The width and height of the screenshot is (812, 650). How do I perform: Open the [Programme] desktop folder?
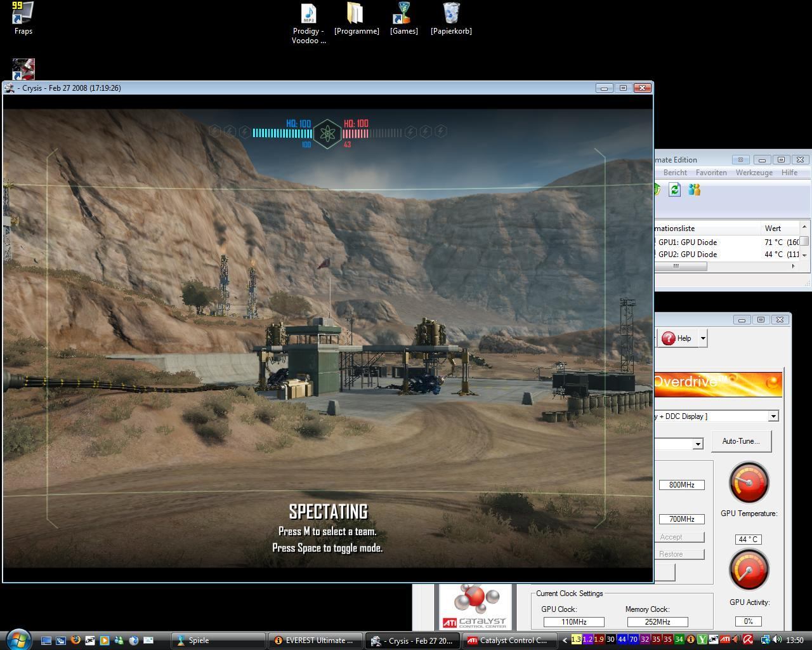pos(357,18)
